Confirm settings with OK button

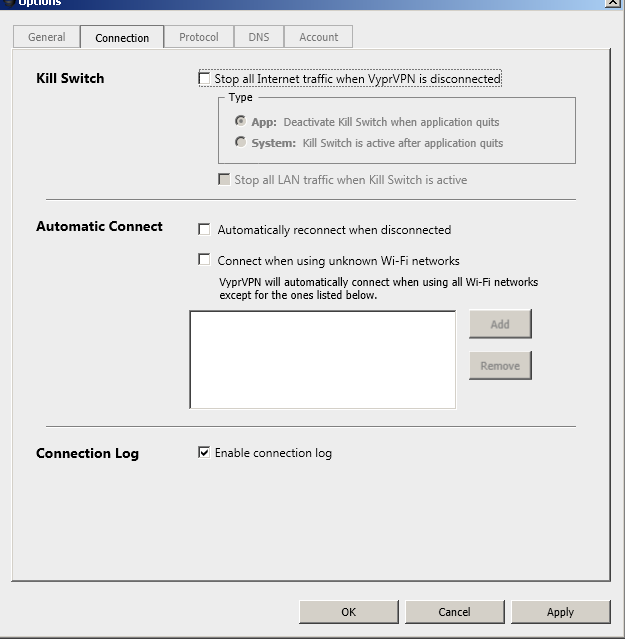pyautogui.click(x=349, y=612)
